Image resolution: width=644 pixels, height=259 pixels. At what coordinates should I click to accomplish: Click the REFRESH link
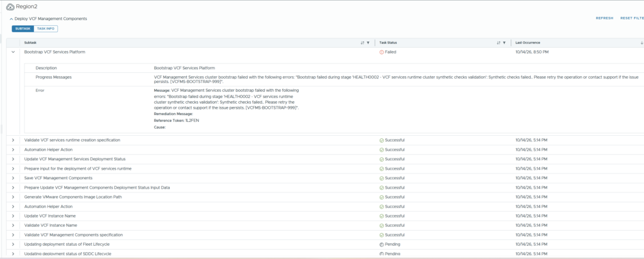pyautogui.click(x=604, y=18)
